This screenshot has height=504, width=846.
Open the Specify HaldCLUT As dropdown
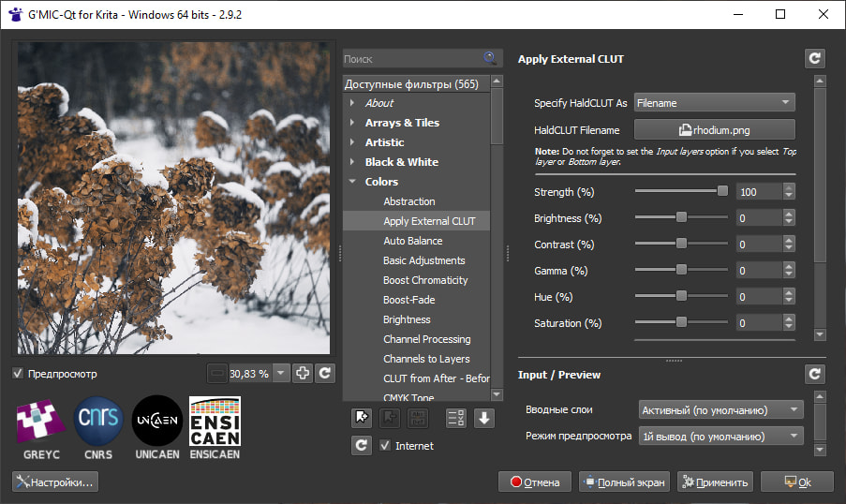tap(715, 103)
